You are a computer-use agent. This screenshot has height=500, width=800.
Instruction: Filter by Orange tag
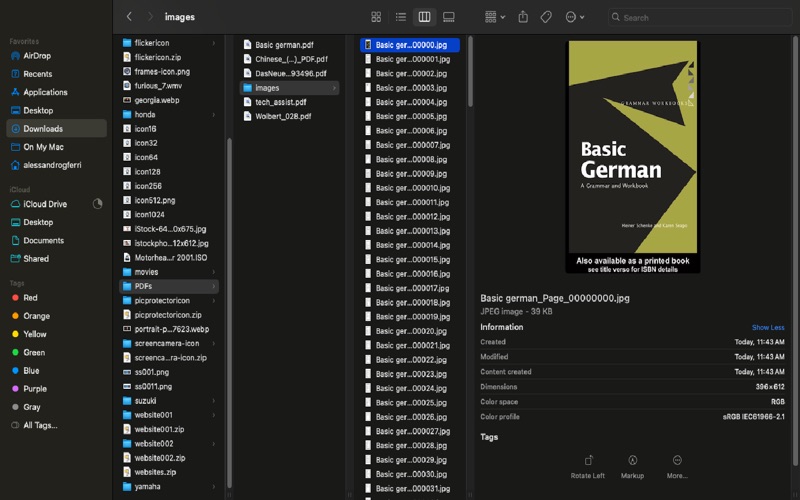[x=56, y=316]
